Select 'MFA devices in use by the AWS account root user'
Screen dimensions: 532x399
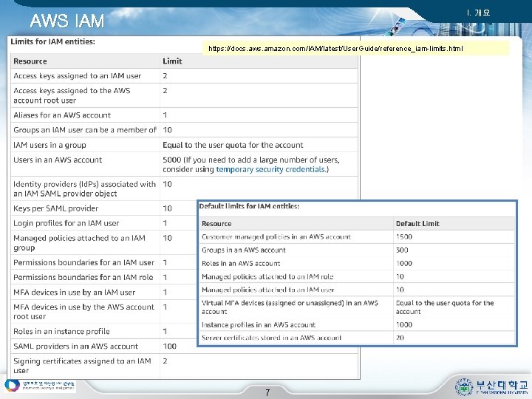[83, 312]
